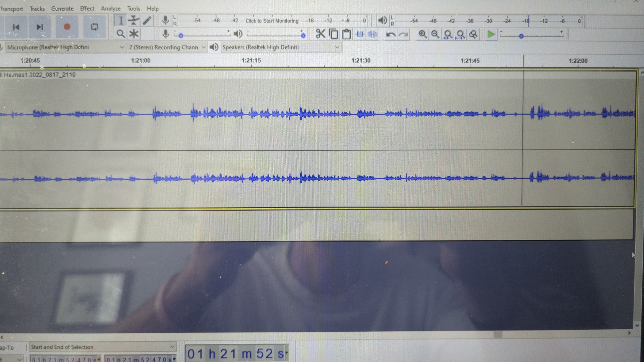The width and height of the screenshot is (644, 362).
Task: Change the Start and End of Selection option
Action: (x=172, y=347)
